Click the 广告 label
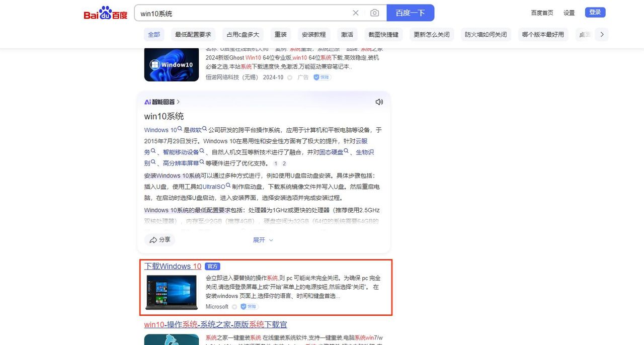The height and width of the screenshot is (345, 644). [303, 77]
